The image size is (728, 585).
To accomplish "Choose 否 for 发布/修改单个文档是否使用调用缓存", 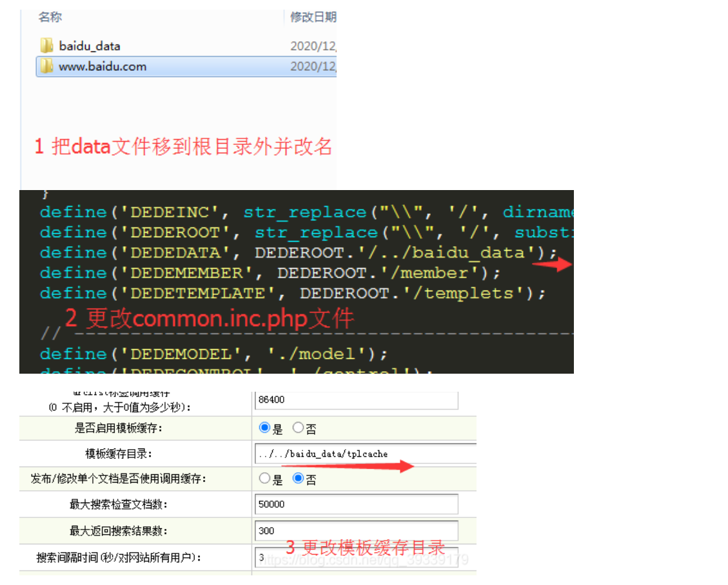I will pyautogui.click(x=298, y=479).
